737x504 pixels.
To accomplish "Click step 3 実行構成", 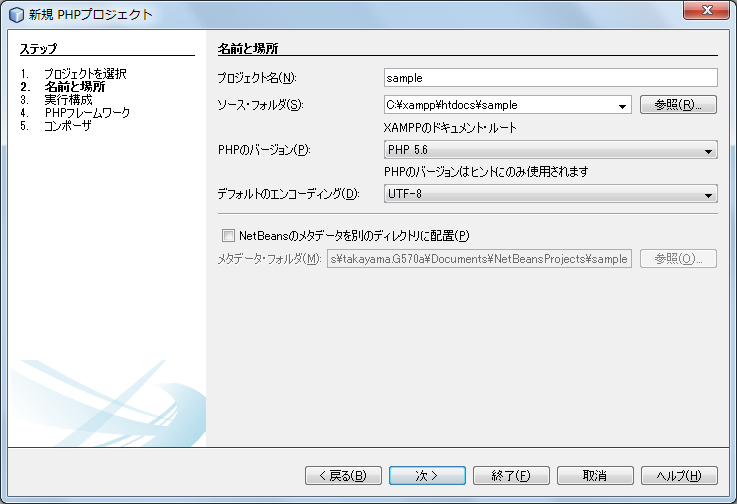I will point(69,100).
